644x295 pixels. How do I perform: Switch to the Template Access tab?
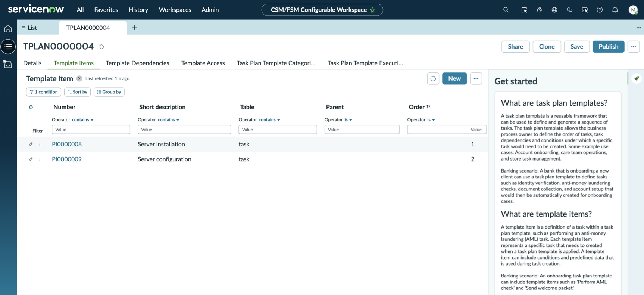[203, 63]
